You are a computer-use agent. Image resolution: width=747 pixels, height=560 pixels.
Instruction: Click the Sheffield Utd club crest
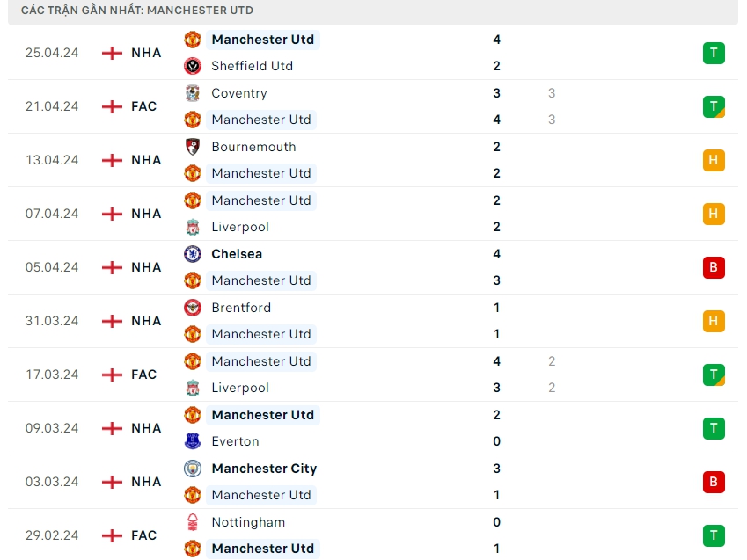(x=193, y=66)
